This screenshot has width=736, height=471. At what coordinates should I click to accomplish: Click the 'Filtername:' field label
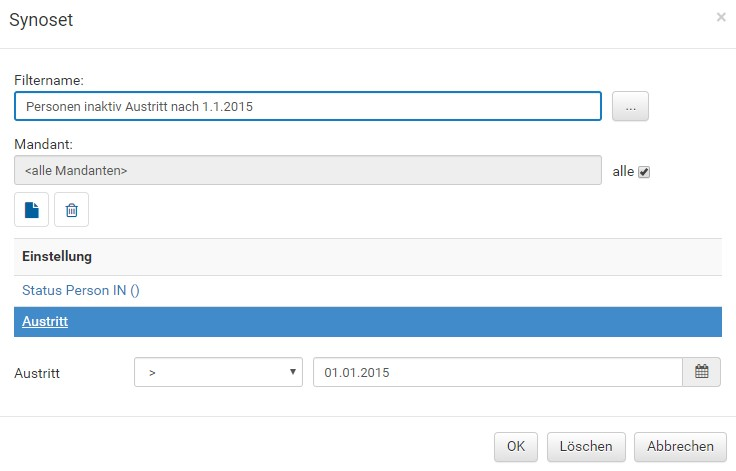pyautogui.click(x=48, y=79)
